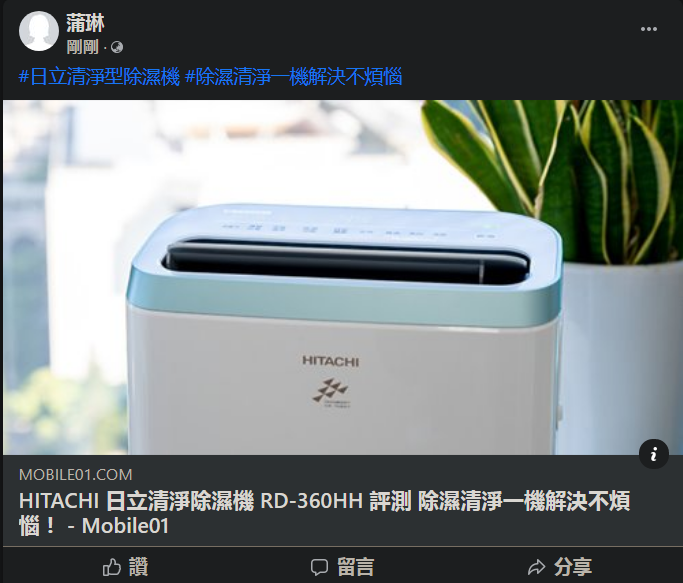
Task: Click the MOBILE01.COM source domain
Action: tap(76, 475)
